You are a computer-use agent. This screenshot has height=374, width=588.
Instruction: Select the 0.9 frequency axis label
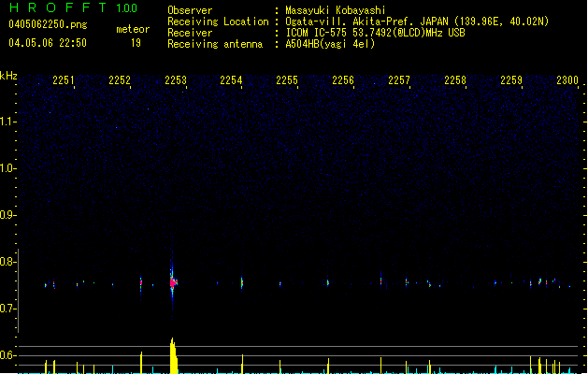tap(9, 215)
